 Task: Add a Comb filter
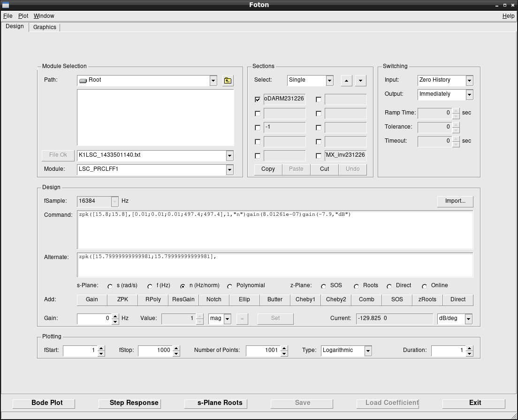pos(366,300)
